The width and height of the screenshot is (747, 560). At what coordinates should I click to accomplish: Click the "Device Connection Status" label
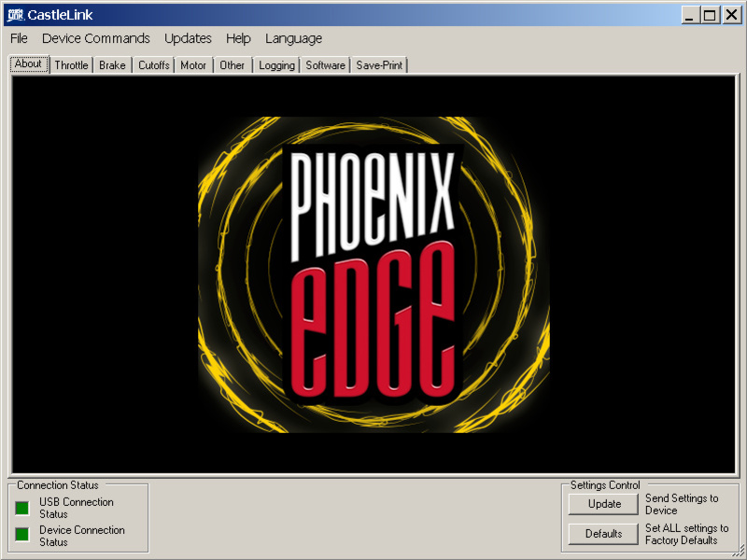pos(82,536)
